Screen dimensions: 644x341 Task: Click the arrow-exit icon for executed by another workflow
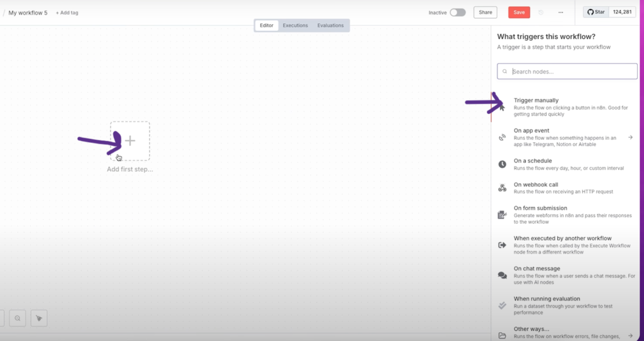[x=502, y=245]
